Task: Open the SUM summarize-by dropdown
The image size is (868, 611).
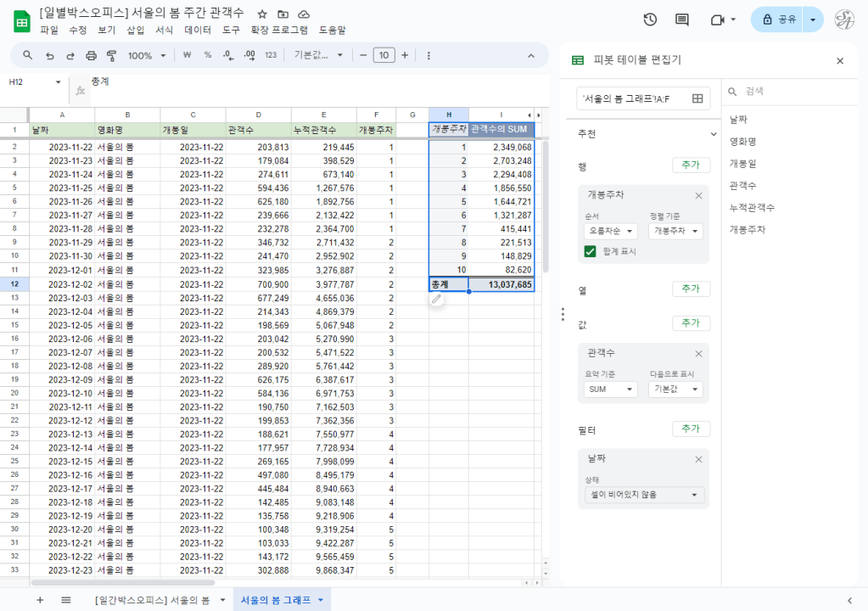Action: (609, 390)
